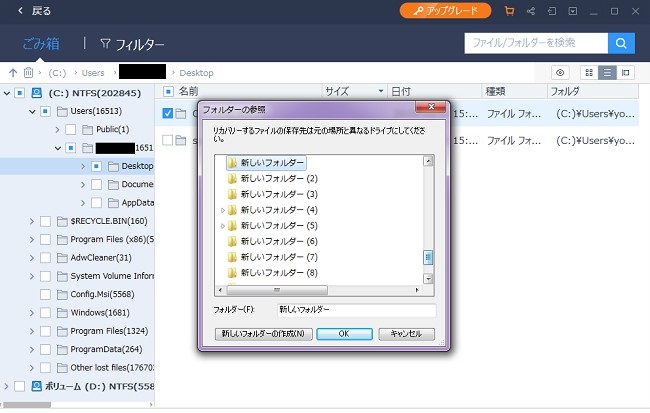Screen dimensions: 650x413
Task: Collapse the Users(16513) tree node
Action: [x=32, y=112]
